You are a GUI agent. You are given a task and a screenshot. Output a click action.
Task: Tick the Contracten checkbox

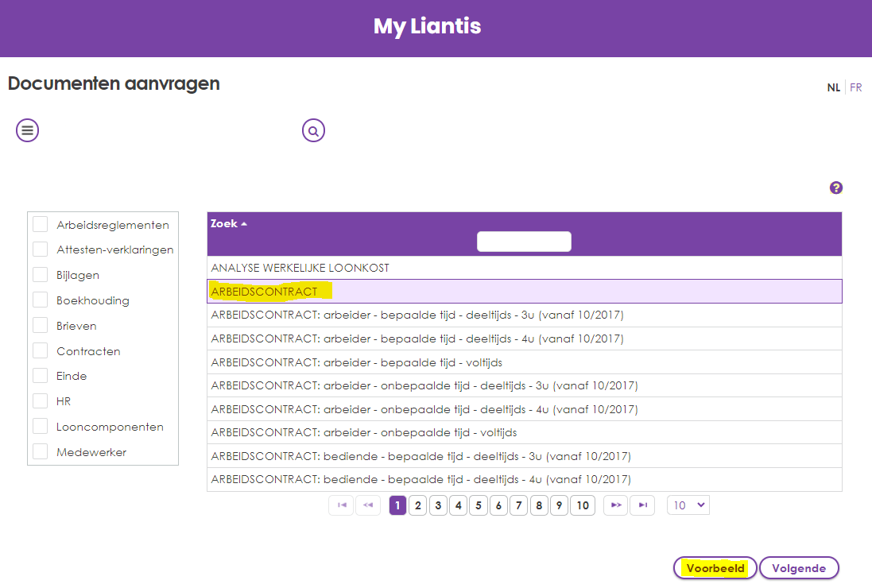(x=40, y=350)
